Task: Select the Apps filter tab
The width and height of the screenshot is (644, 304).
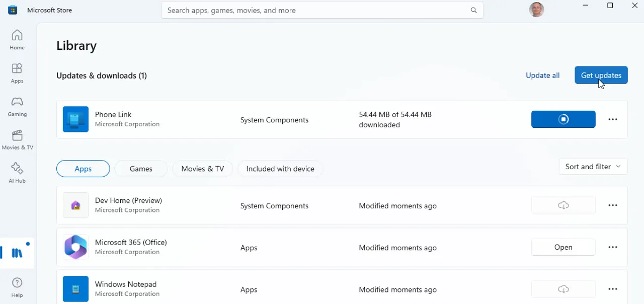Action: pos(83,169)
